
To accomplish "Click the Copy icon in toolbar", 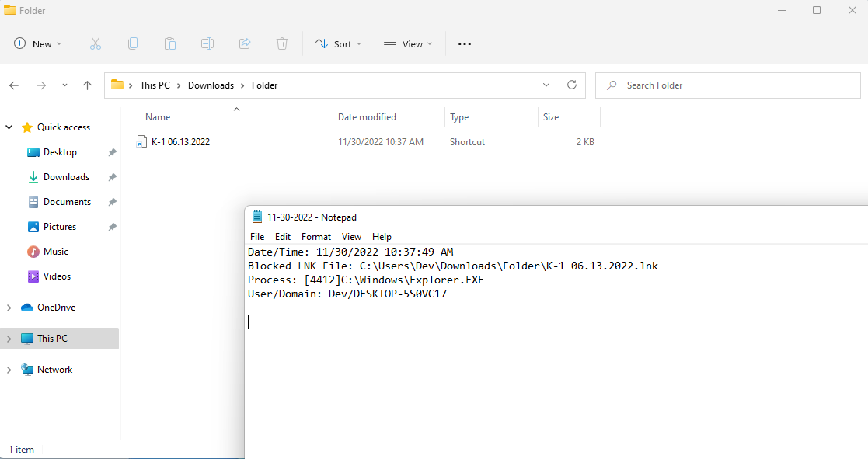I will point(133,43).
